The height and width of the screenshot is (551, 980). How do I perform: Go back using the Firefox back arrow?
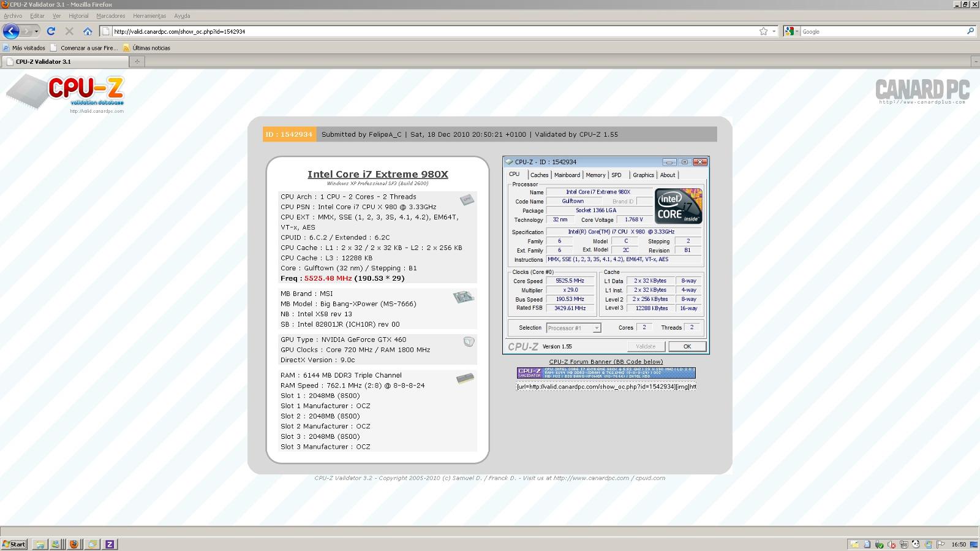pos(11,31)
